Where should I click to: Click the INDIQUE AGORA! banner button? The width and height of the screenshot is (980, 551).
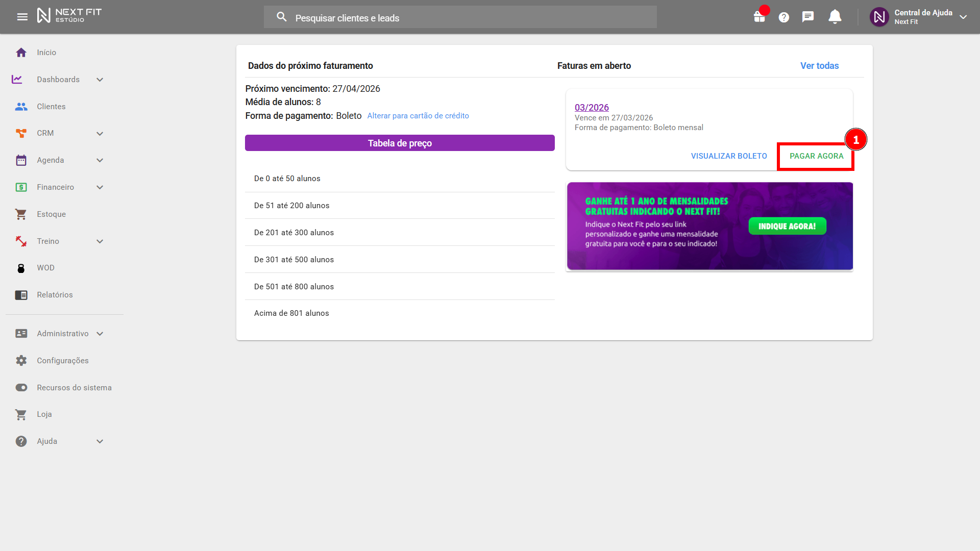[x=787, y=226]
